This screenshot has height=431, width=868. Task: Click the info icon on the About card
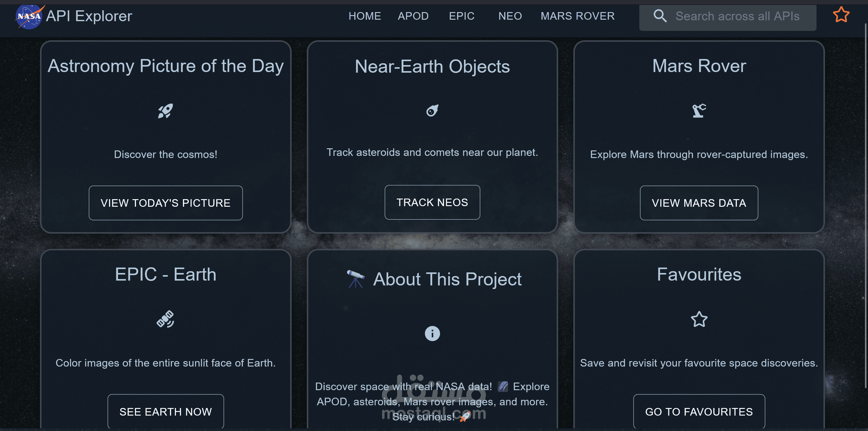point(432,334)
